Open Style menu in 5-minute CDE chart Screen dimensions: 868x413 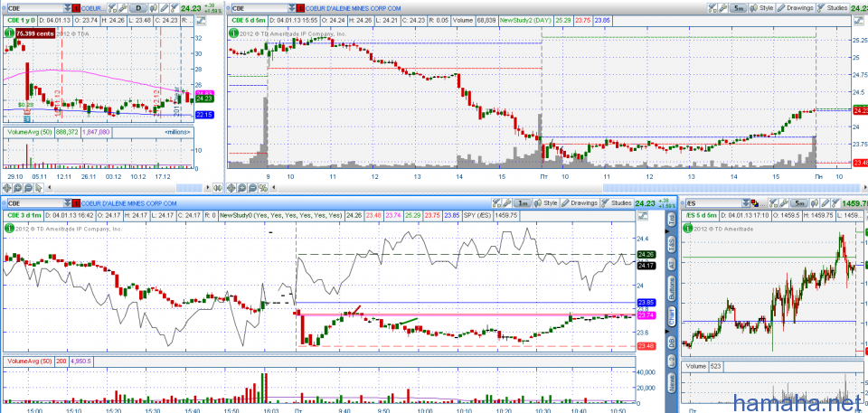coord(761,8)
